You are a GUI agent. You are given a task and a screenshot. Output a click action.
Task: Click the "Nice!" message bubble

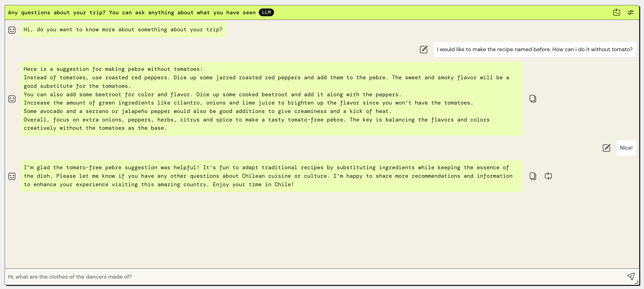[626, 148]
